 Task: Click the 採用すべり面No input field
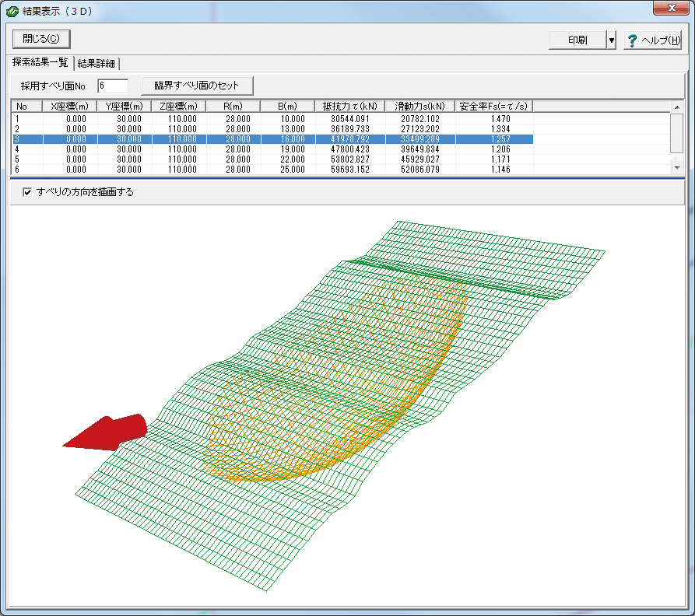pos(112,86)
